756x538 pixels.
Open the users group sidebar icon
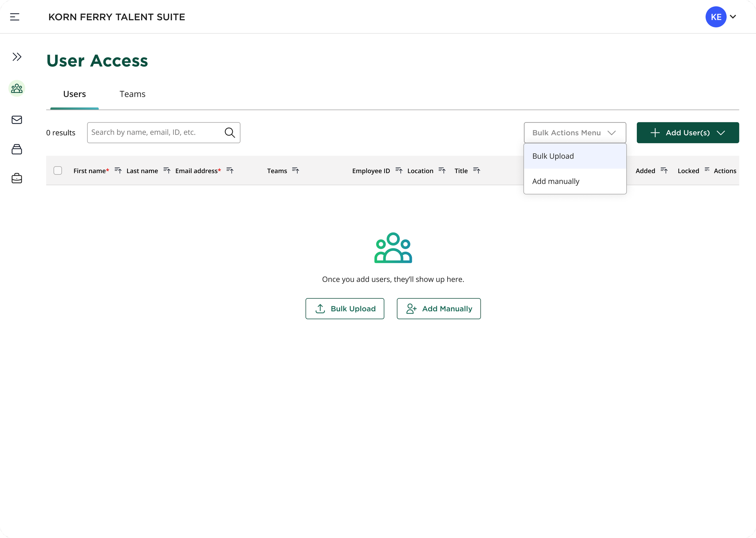click(x=17, y=88)
